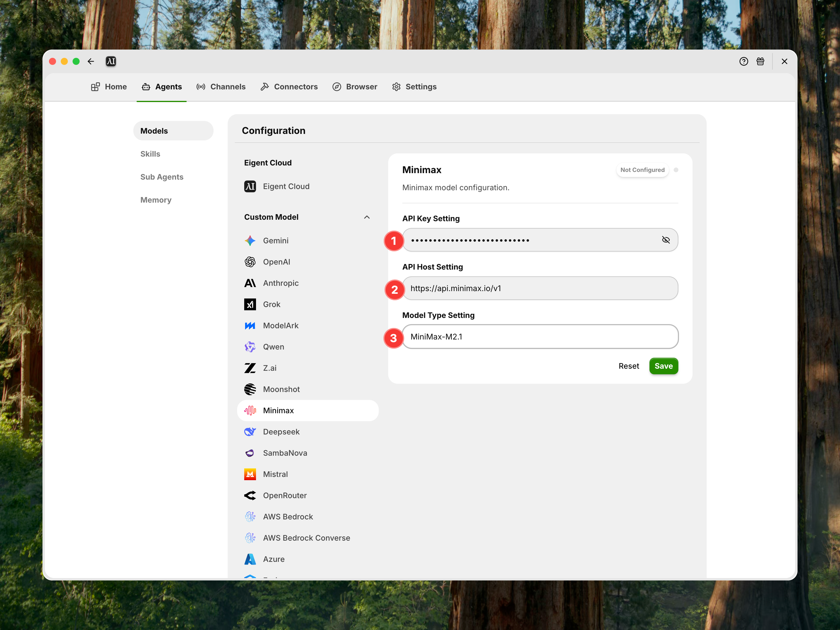
Task: Collapse the Custom Model list chevron
Action: pos(367,217)
